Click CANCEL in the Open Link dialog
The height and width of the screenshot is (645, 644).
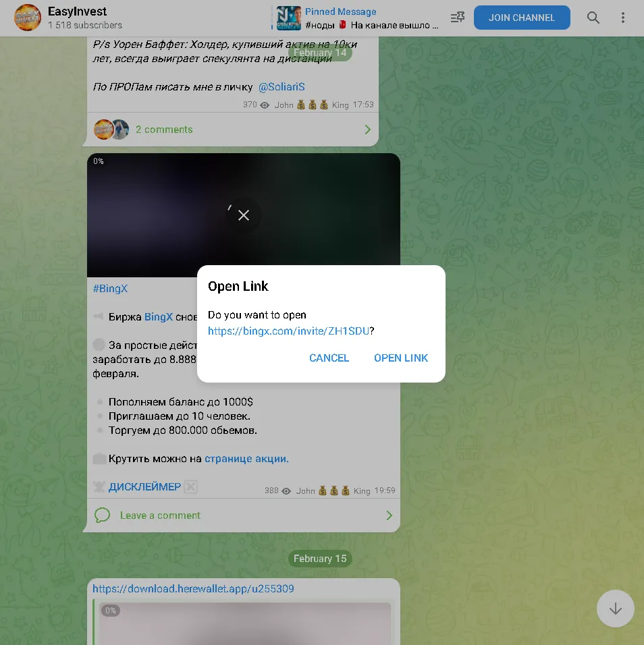point(329,358)
